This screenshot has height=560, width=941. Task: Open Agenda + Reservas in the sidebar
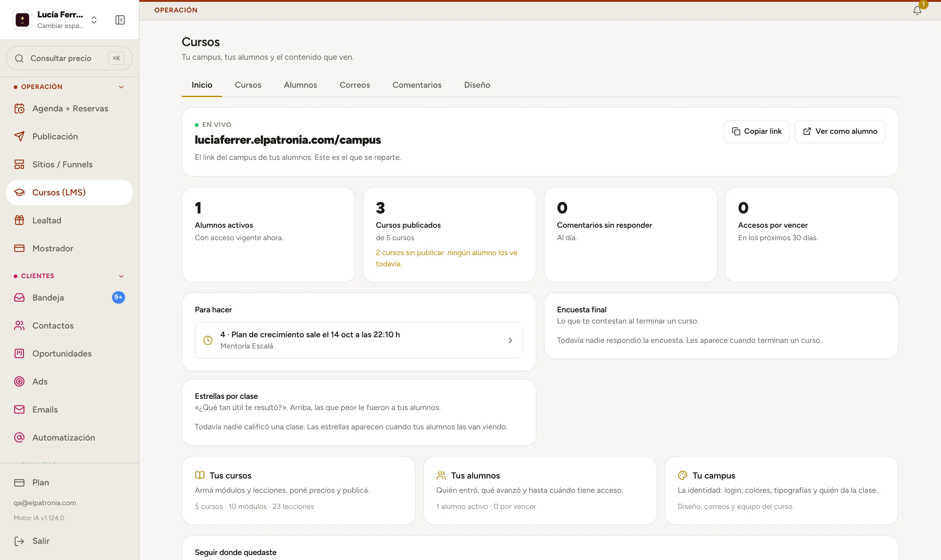pyautogui.click(x=69, y=109)
